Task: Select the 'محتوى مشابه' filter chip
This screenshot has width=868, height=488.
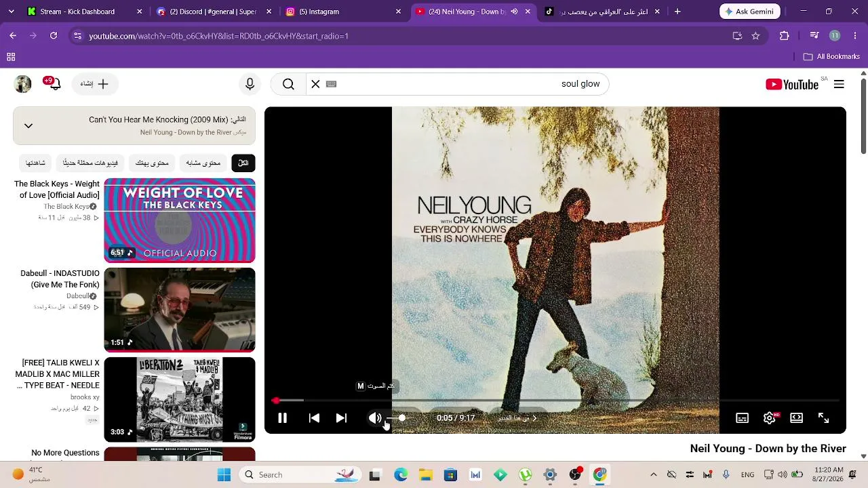Action: 203,163
